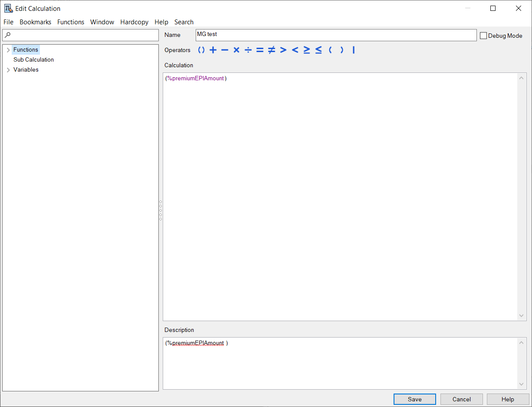
Task: Insert the division operator
Action: (248, 50)
